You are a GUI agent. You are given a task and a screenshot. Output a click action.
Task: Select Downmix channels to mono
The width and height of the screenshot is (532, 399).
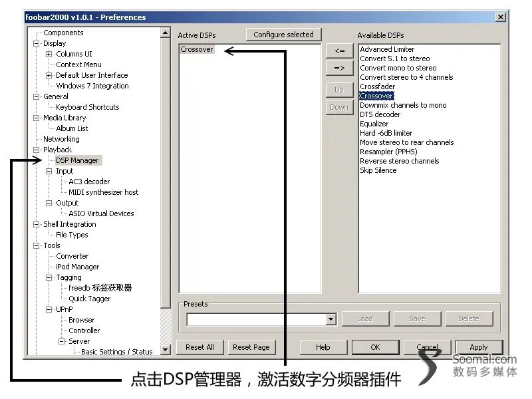pos(404,105)
